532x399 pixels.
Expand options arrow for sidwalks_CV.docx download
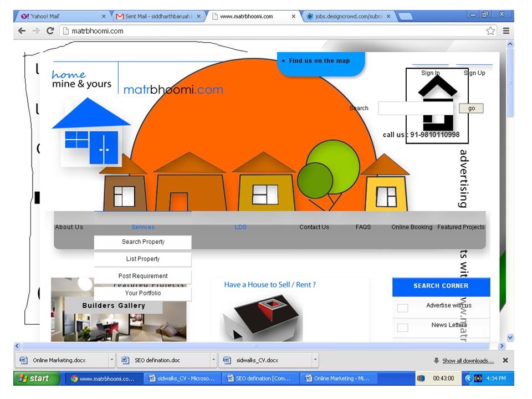(x=315, y=360)
